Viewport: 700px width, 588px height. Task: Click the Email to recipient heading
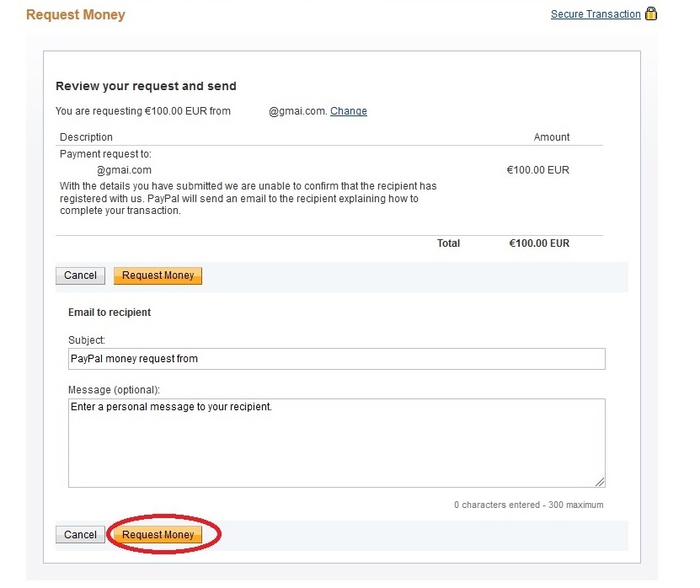click(x=110, y=313)
